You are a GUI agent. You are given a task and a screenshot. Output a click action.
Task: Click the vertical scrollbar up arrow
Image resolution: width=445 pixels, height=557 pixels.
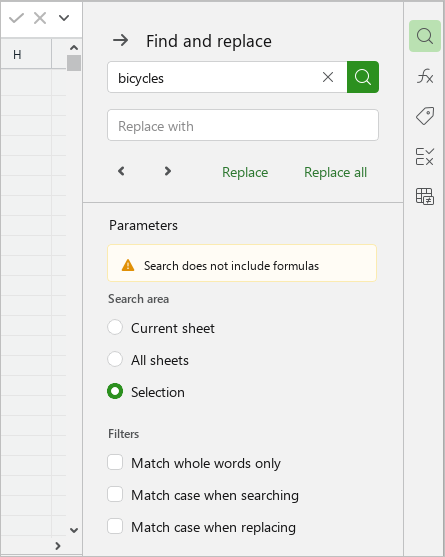(x=74, y=47)
